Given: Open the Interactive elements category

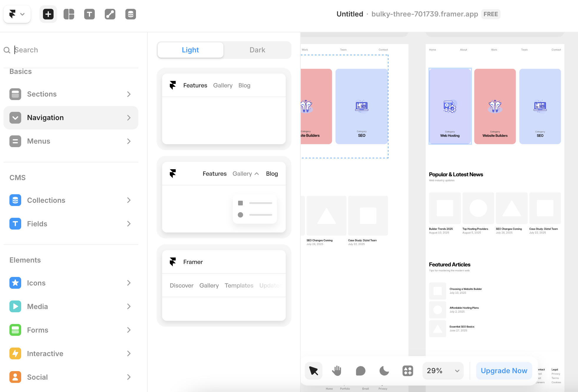Looking at the screenshot, I should [71, 353].
